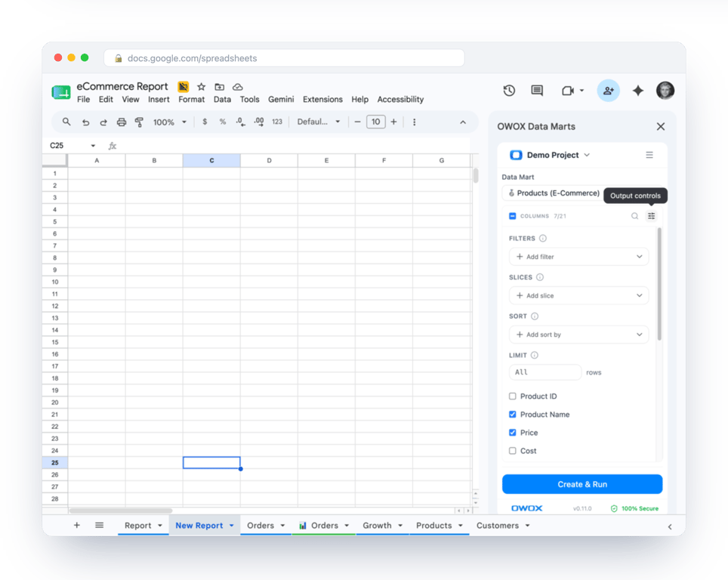
Task: Click the print icon
Action: point(121,122)
